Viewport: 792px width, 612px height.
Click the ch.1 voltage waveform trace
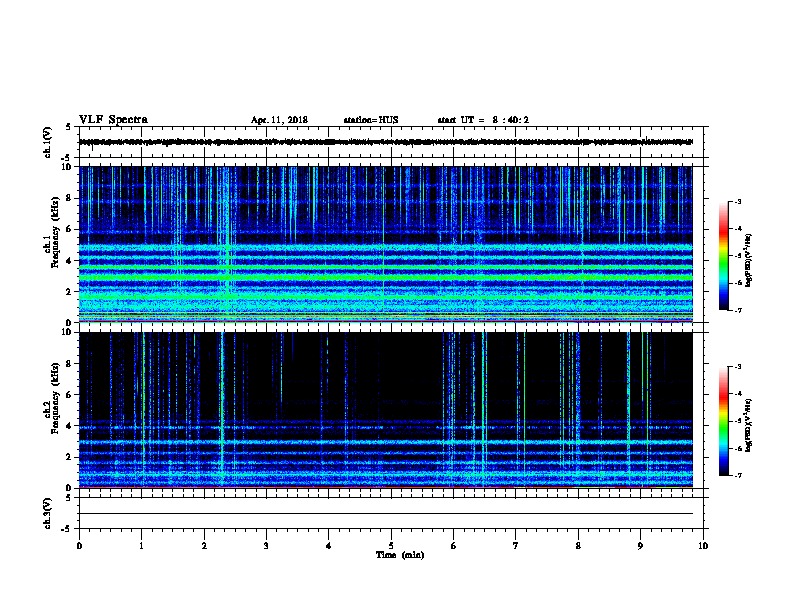click(x=386, y=142)
